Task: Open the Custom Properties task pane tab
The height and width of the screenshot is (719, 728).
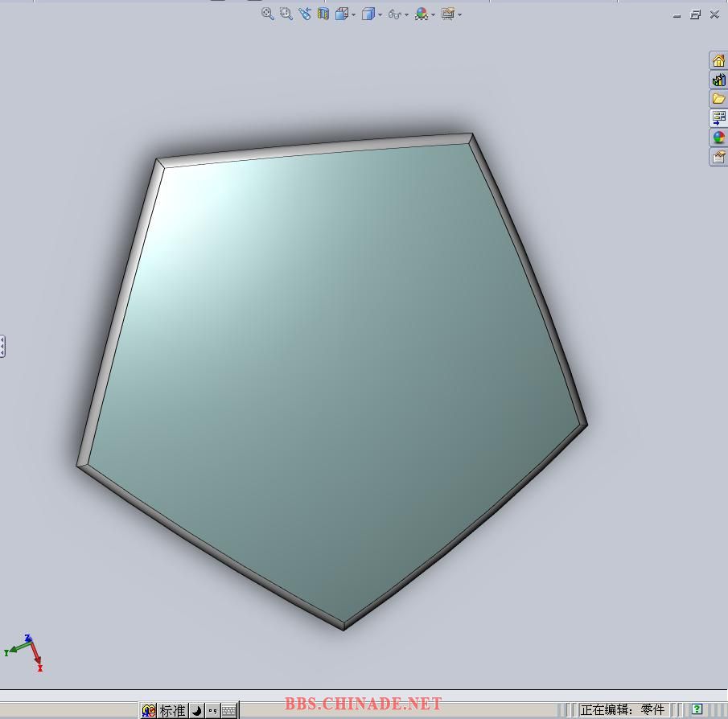Action: click(x=718, y=157)
